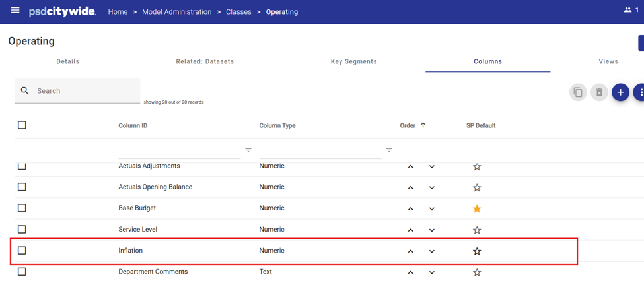Image resolution: width=644 pixels, height=281 pixels.
Task: Star Service Level as SP Default
Action: [477, 230]
